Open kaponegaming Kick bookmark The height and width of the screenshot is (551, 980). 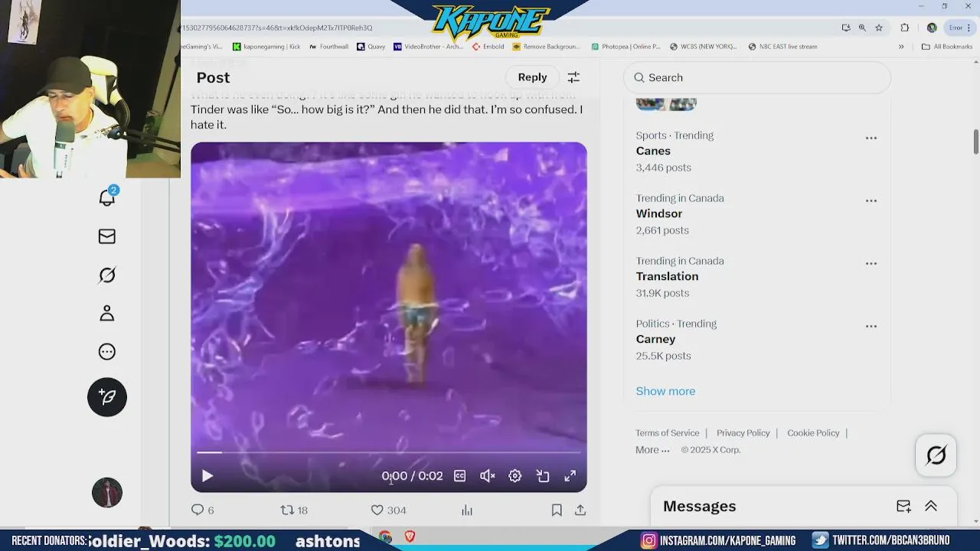coord(266,47)
